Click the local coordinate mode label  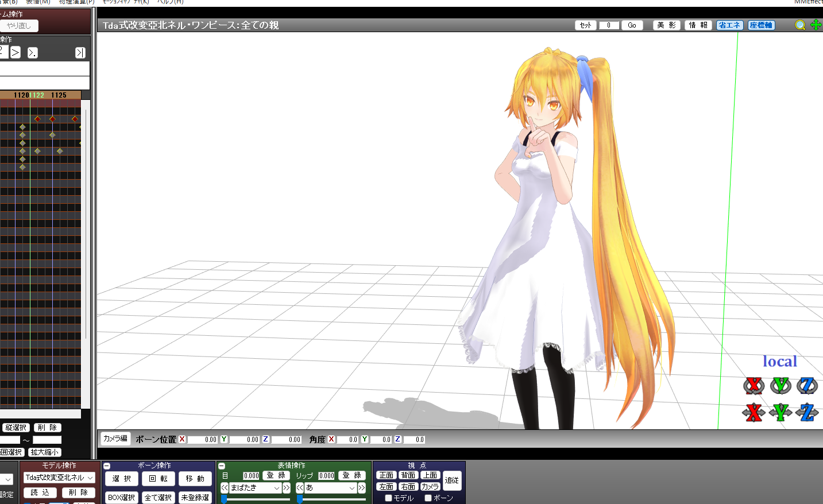(x=780, y=361)
